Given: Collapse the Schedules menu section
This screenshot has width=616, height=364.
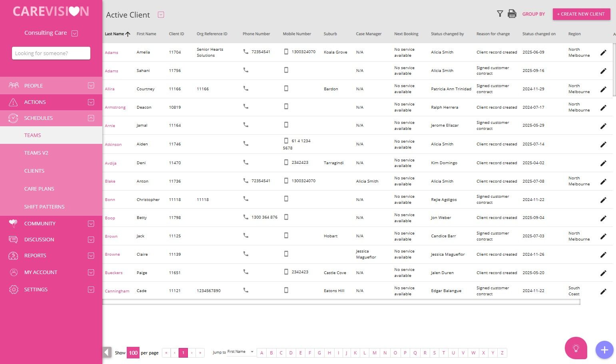Looking at the screenshot, I should tap(91, 118).
